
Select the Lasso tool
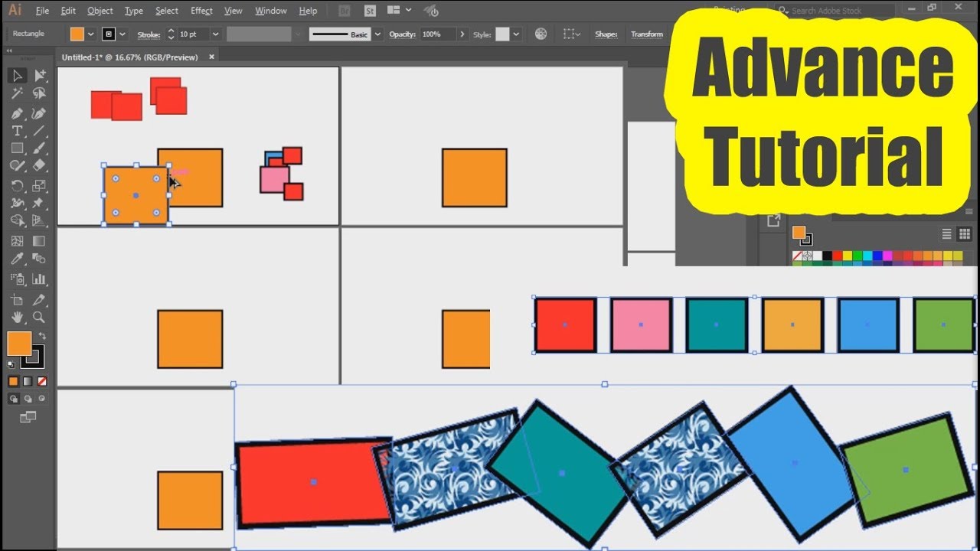click(40, 93)
